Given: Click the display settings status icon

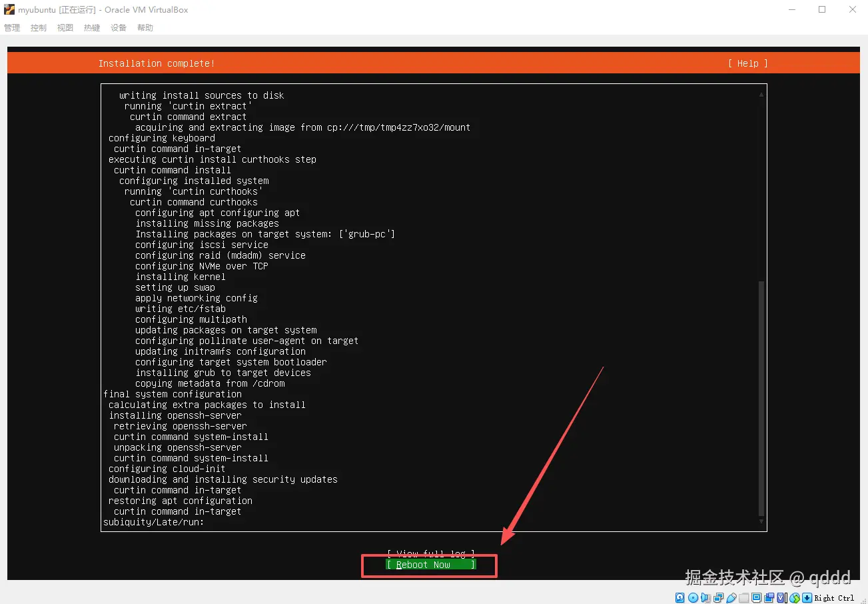Looking at the screenshot, I should click(x=756, y=598).
